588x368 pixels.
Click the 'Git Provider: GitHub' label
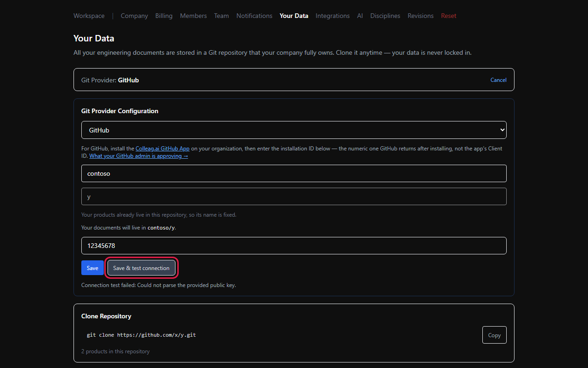(110, 80)
